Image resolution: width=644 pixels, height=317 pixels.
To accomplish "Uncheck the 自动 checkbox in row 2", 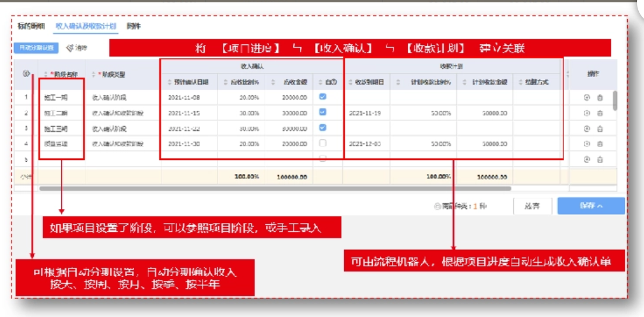I will coord(323,112).
